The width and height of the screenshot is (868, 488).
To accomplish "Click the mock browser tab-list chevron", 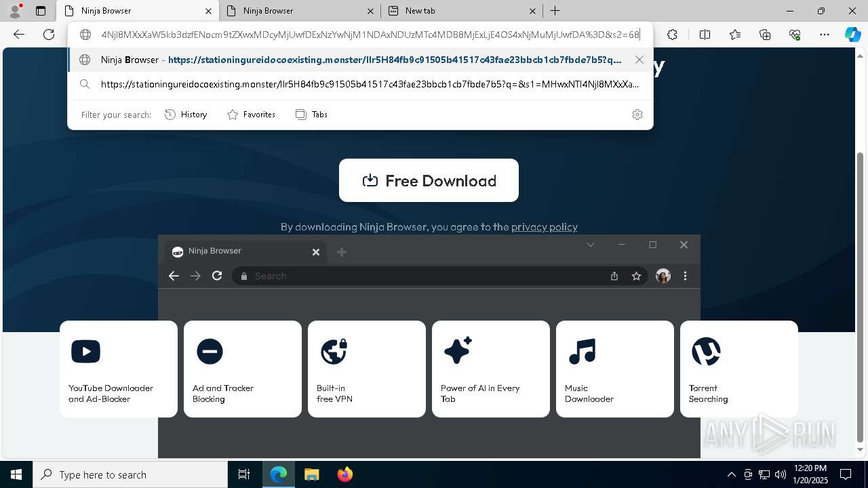I will coord(591,245).
